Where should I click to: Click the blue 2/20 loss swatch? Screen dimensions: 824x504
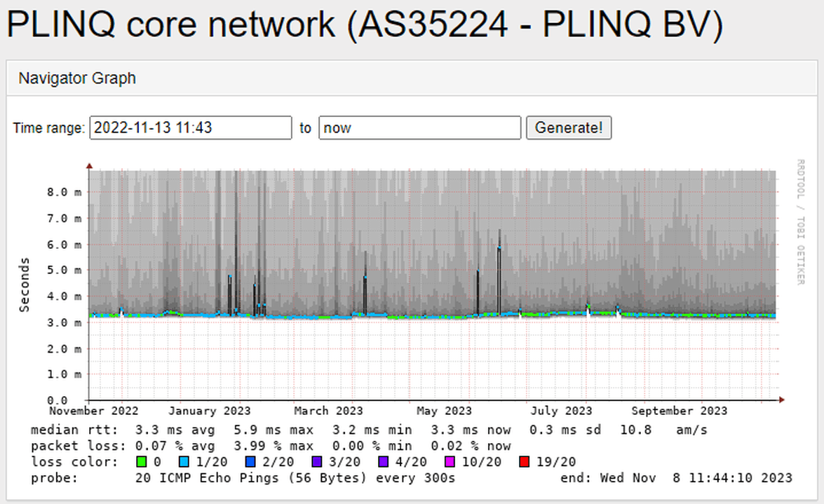pos(250,462)
